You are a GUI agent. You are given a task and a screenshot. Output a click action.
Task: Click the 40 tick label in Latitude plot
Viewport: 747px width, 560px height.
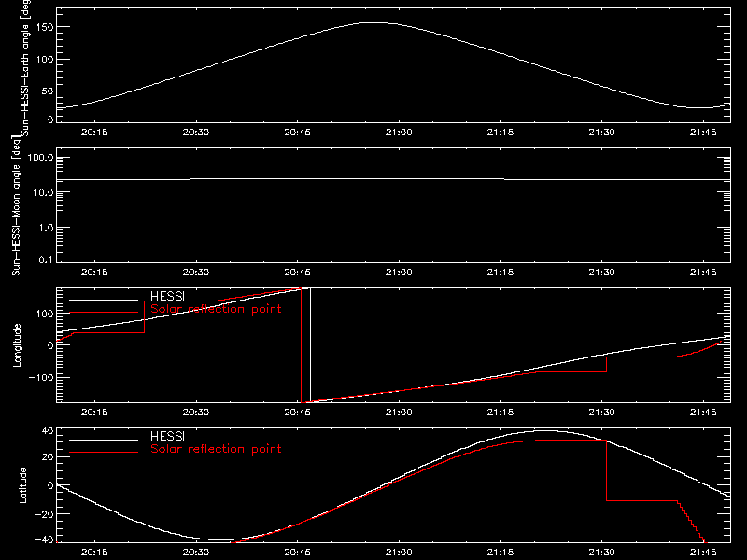[x=49, y=431]
